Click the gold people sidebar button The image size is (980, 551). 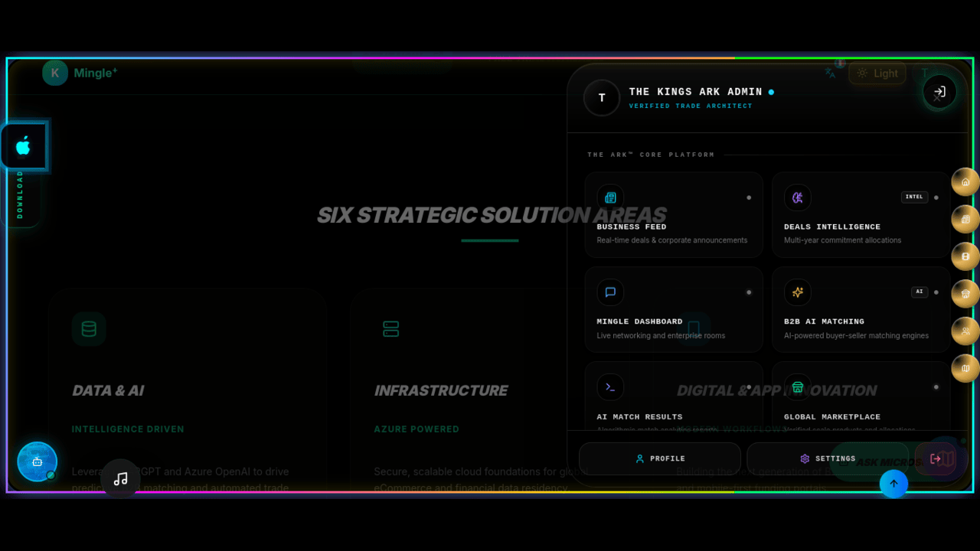click(x=965, y=331)
